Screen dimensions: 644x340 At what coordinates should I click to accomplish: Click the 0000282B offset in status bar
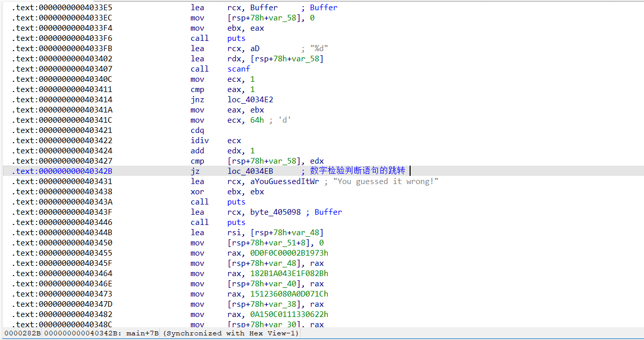coord(22,333)
